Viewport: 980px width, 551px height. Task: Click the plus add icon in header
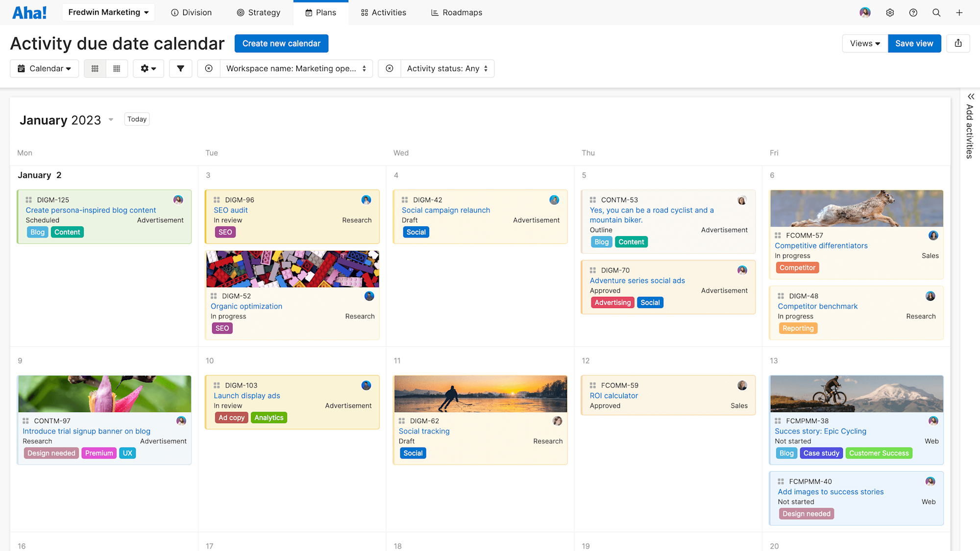959,13
